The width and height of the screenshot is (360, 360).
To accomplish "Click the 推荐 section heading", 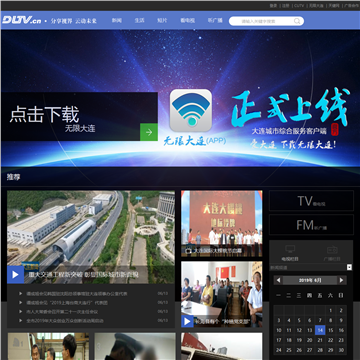I will click(13, 177).
